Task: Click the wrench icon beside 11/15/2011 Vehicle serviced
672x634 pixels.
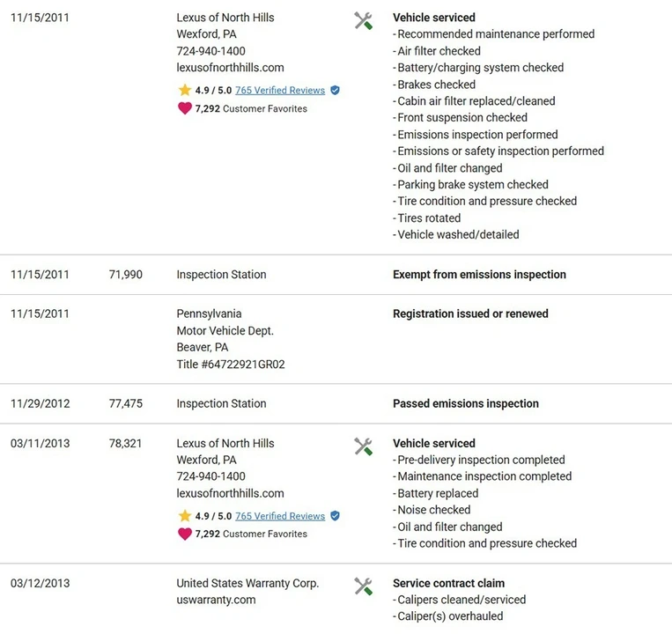Action: 363,20
